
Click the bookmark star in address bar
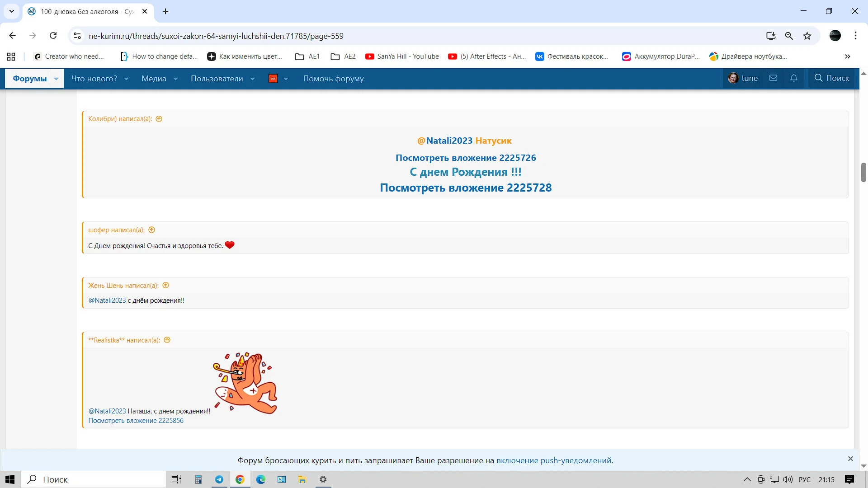(807, 36)
